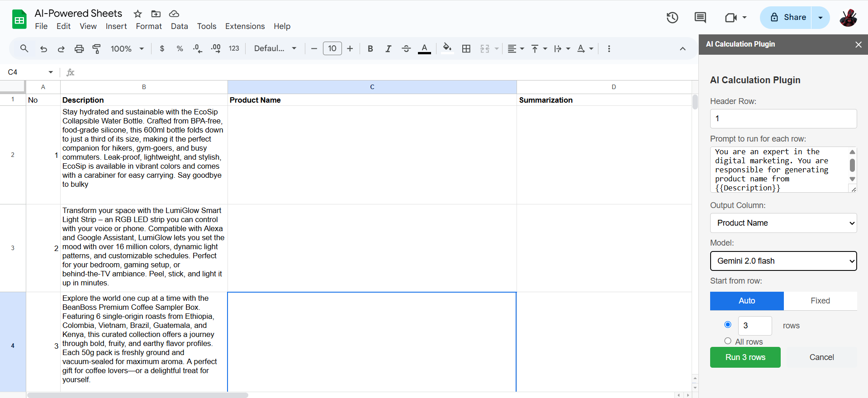Redo the last action
The image size is (868, 398).
pyautogui.click(x=61, y=49)
